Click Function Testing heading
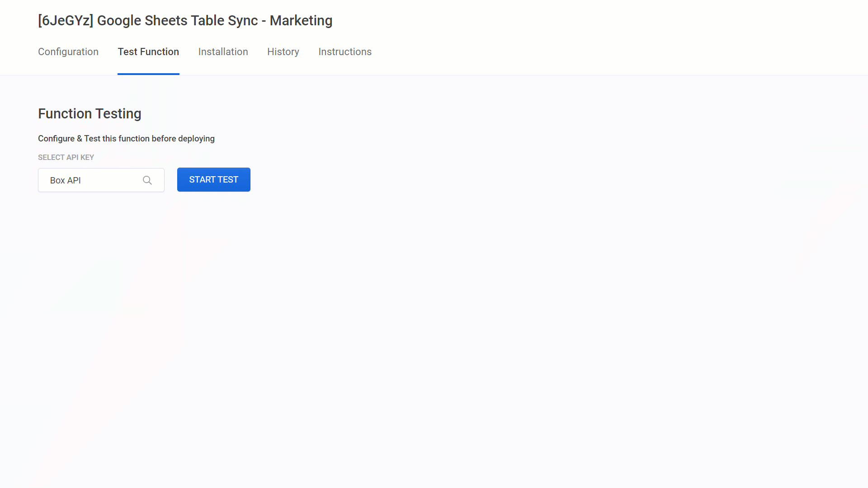868x488 pixels. (90, 113)
